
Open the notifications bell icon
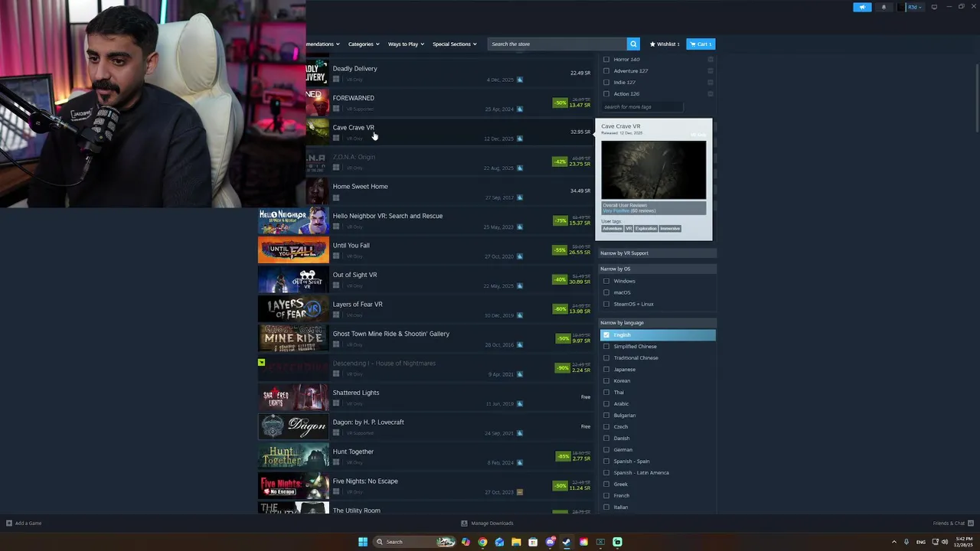(884, 7)
